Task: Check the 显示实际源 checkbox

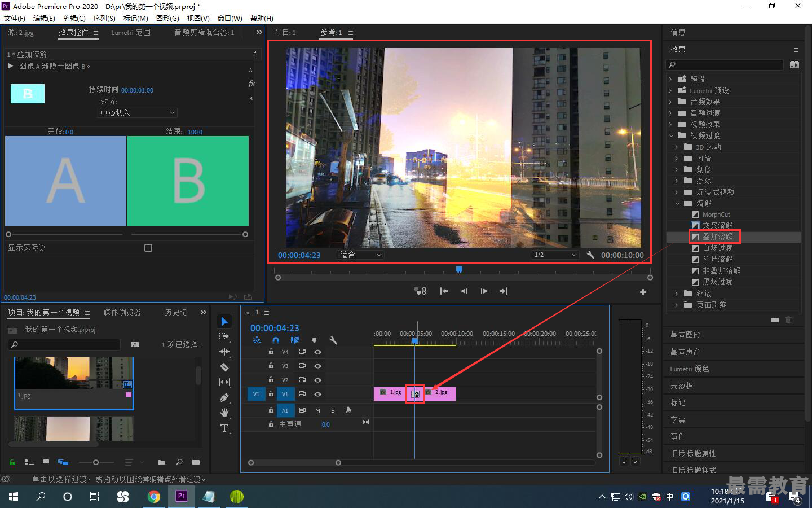Action: pos(148,248)
